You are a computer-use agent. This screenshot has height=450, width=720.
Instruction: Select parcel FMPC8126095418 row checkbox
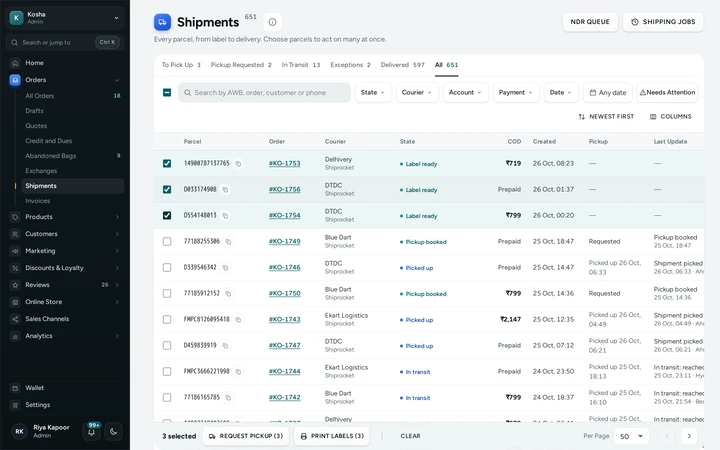[x=167, y=320]
